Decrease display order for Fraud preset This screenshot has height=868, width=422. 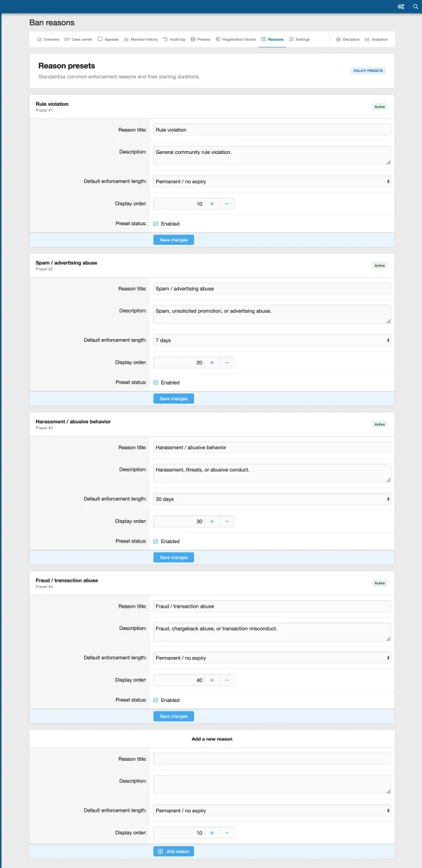[227, 679]
